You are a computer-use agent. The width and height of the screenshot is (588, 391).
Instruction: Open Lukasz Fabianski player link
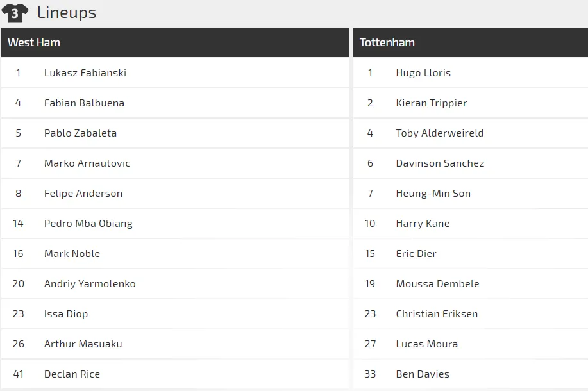(x=85, y=73)
